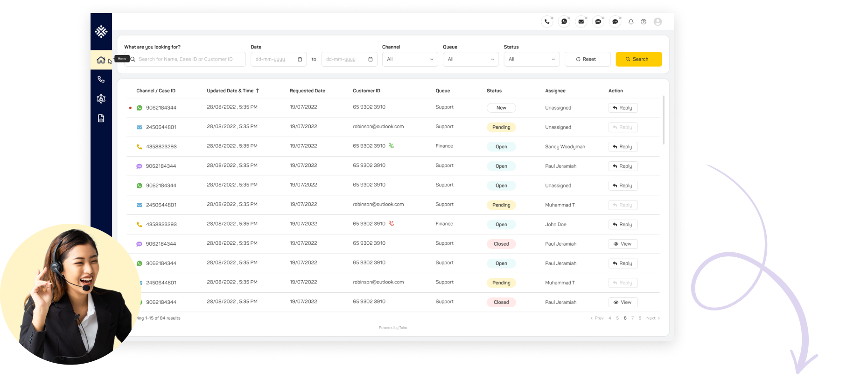868x379 pixels.
Task: Open the phone calls section in the sidebar
Action: click(101, 79)
